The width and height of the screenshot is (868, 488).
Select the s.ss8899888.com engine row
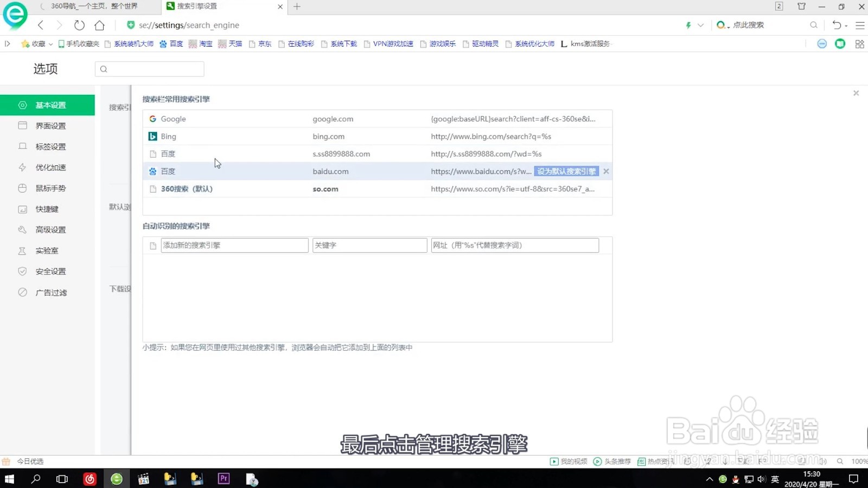click(x=378, y=154)
